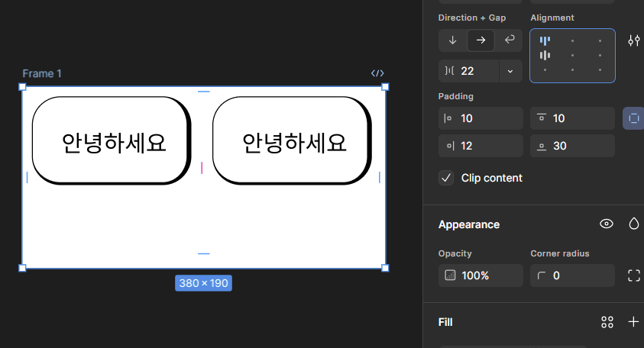The height and width of the screenshot is (348, 644).
Task: Open the gap value dropdown
Action: click(510, 71)
